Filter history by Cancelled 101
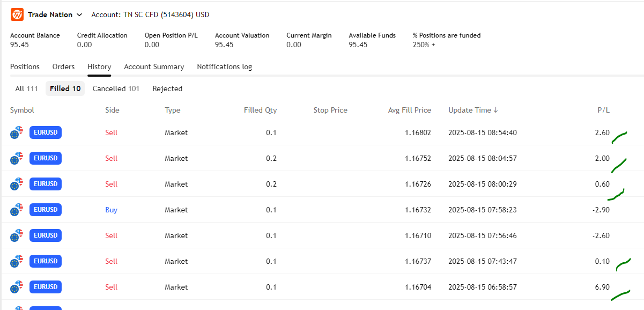The height and width of the screenshot is (310, 644). pos(116,88)
